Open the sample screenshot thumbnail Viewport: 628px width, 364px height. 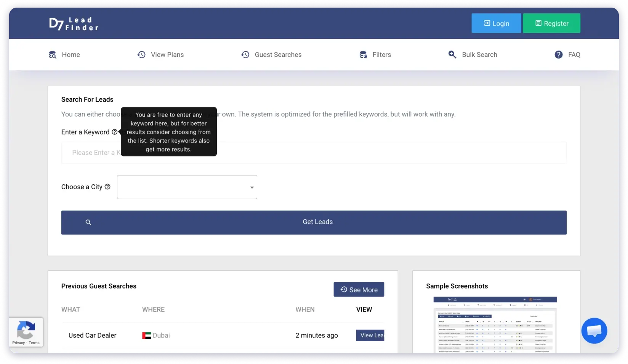495,324
